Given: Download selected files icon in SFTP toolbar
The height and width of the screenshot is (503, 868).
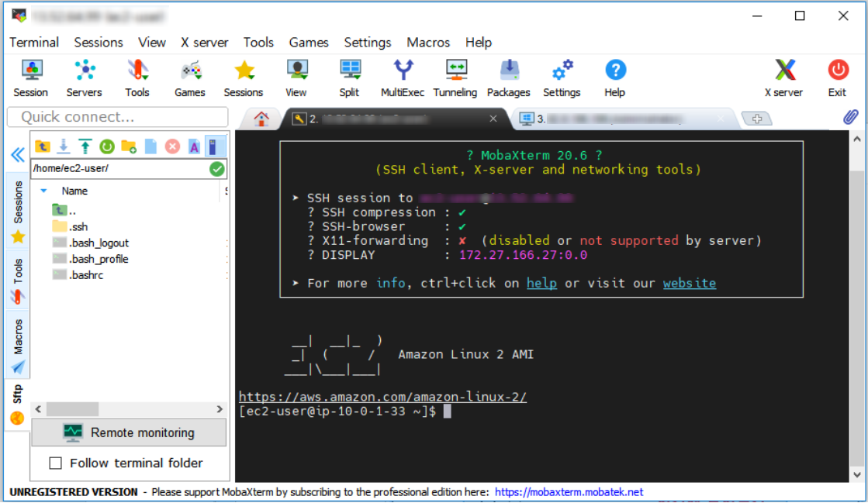Looking at the screenshot, I should [64, 146].
